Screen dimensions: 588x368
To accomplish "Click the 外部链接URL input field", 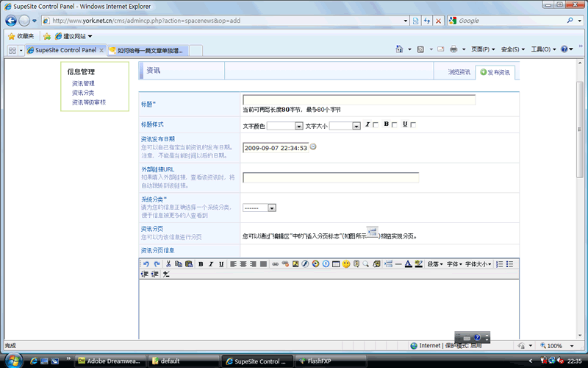I will click(330, 177).
